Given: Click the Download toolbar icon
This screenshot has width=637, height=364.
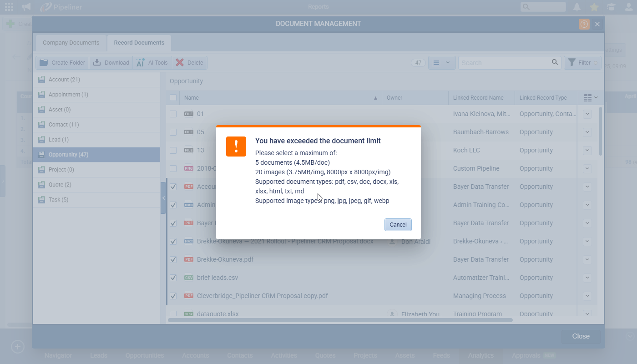Looking at the screenshot, I should (97, 63).
